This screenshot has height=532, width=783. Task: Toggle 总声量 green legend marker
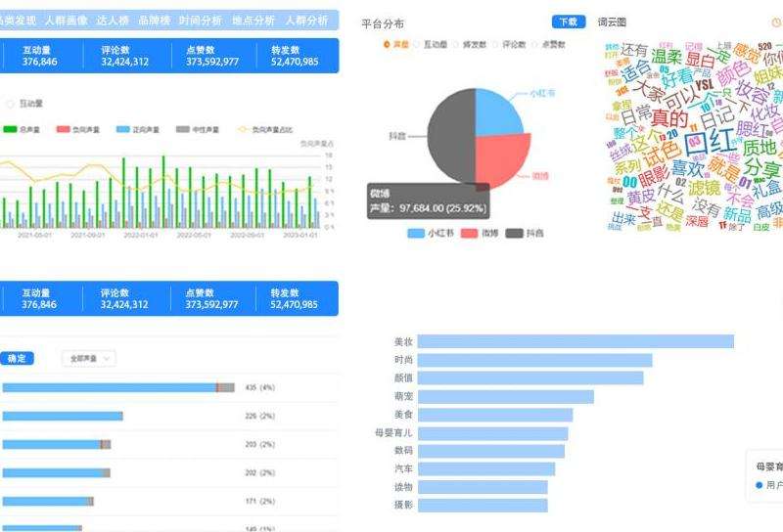coord(11,129)
